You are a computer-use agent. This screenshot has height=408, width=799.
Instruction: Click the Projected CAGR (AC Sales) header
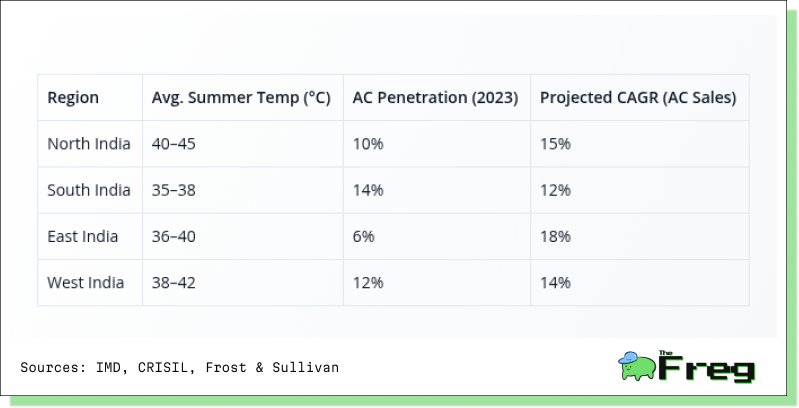[638, 97]
